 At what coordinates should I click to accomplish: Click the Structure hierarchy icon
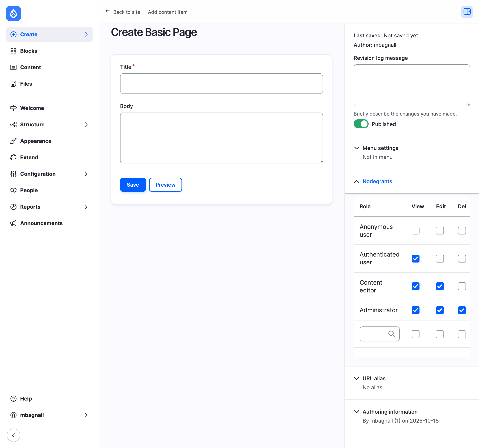pos(13,125)
